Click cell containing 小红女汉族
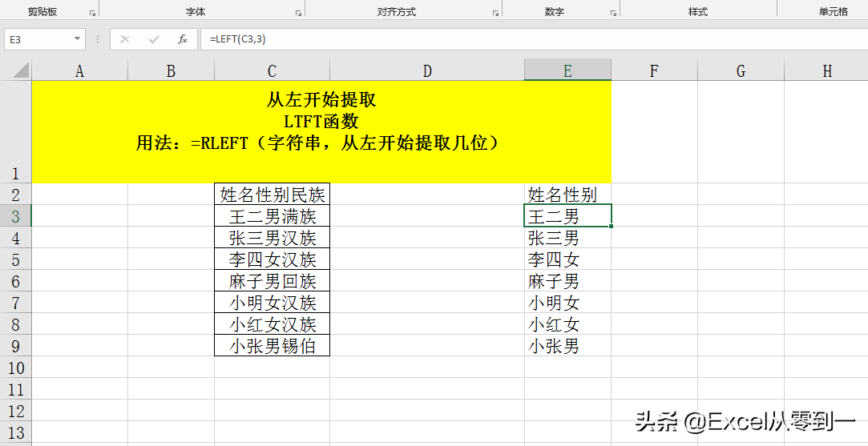The image size is (868, 446). pyautogui.click(x=272, y=324)
